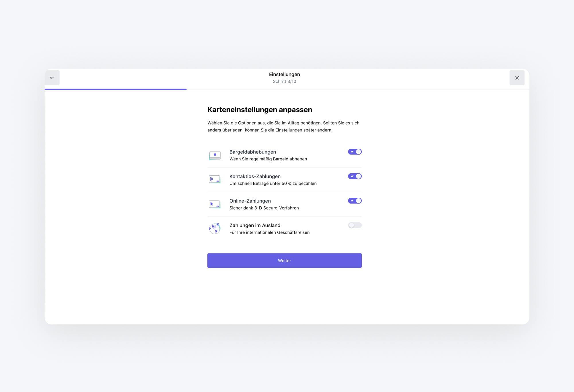Viewport: 574px width, 392px height.
Task: Click the 'Karteneinstellungen anpassen' heading
Action: pyautogui.click(x=260, y=110)
